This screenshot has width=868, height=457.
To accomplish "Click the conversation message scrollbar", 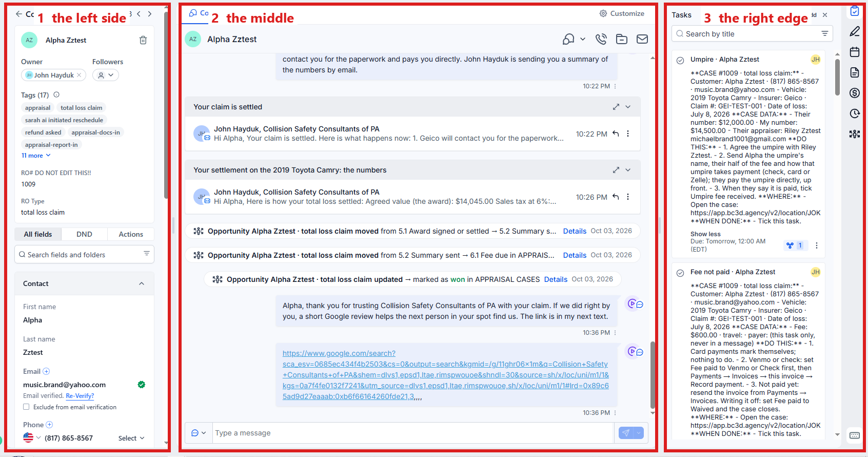I will tap(653, 375).
